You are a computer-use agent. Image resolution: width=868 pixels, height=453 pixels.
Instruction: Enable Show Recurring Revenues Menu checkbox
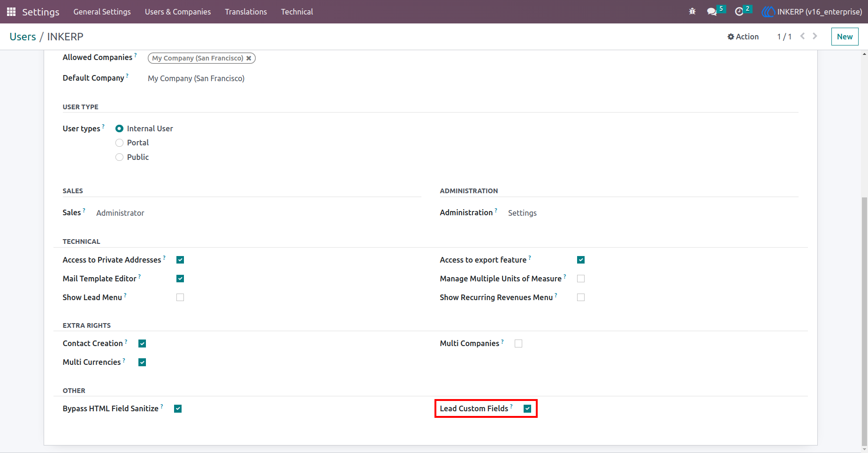[x=581, y=297]
